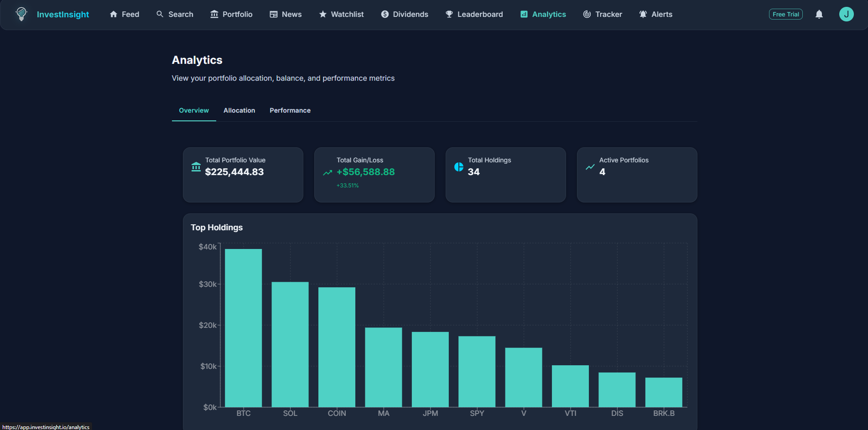The width and height of the screenshot is (868, 430).
Task: Click the notification bell near the avatar
Action: (x=819, y=14)
